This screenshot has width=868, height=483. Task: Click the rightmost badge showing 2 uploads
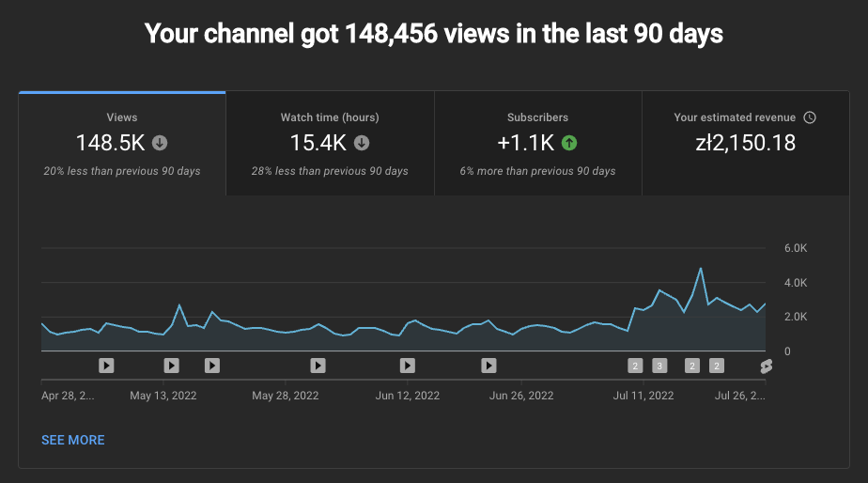717,366
